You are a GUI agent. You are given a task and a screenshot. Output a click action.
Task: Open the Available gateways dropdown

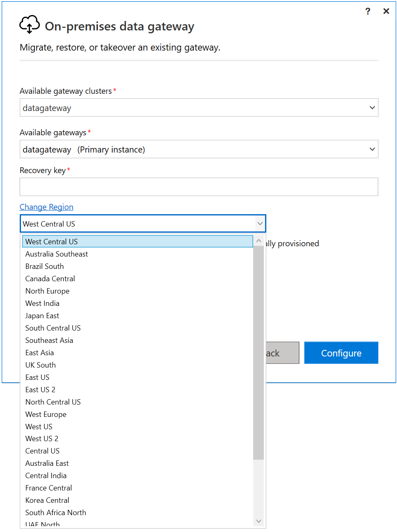372,149
